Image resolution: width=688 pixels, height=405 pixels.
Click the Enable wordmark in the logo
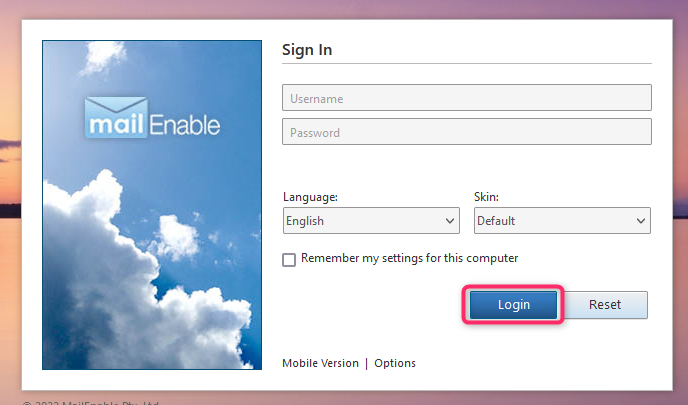tap(185, 125)
